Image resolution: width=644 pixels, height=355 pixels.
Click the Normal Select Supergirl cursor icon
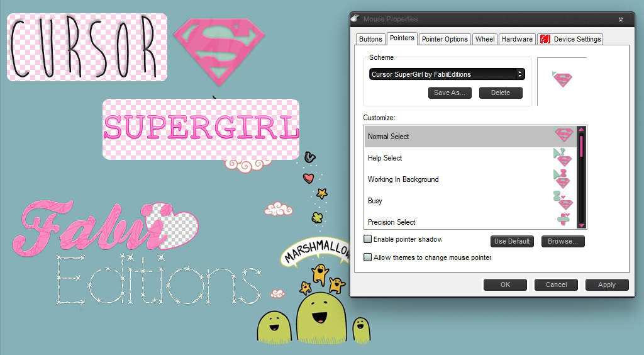click(563, 134)
